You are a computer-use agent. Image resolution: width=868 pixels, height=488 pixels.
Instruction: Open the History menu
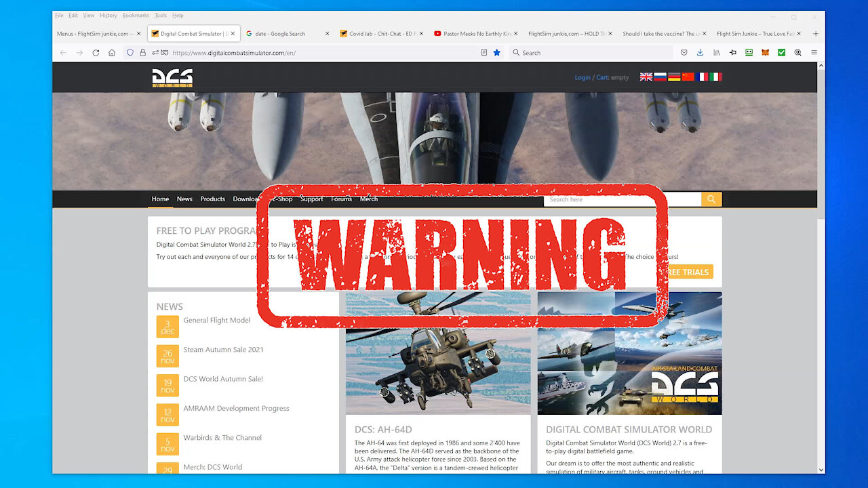(x=108, y=16)
